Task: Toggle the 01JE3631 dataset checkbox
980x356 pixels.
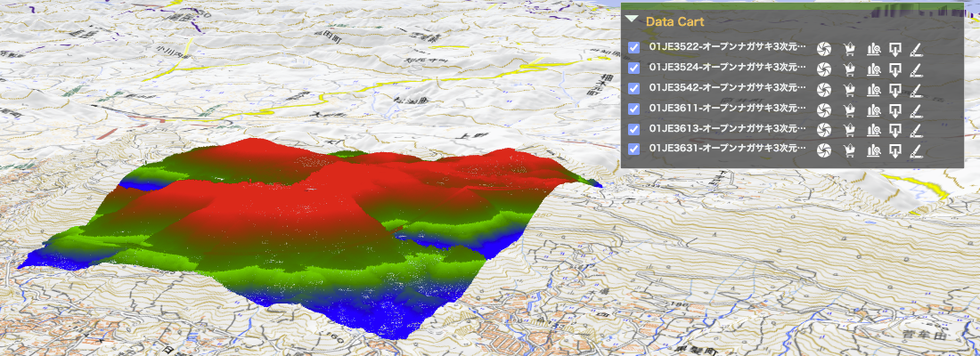Action: tap(633, 150)
